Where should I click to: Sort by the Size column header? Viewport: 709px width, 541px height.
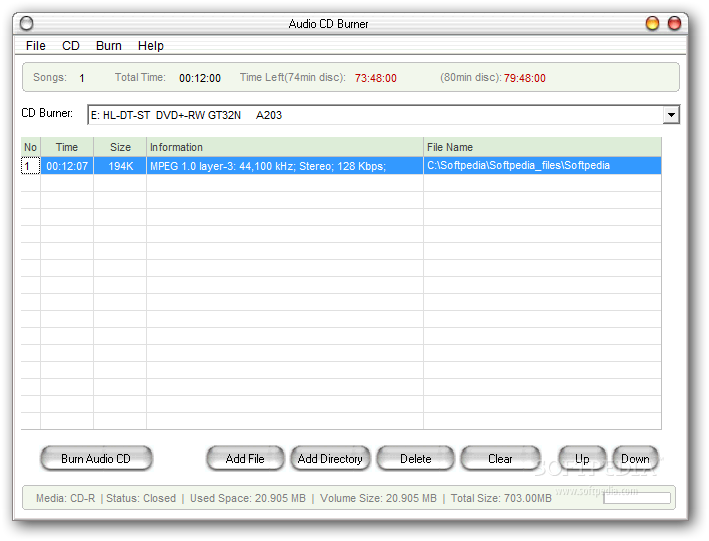click(120, 147)
